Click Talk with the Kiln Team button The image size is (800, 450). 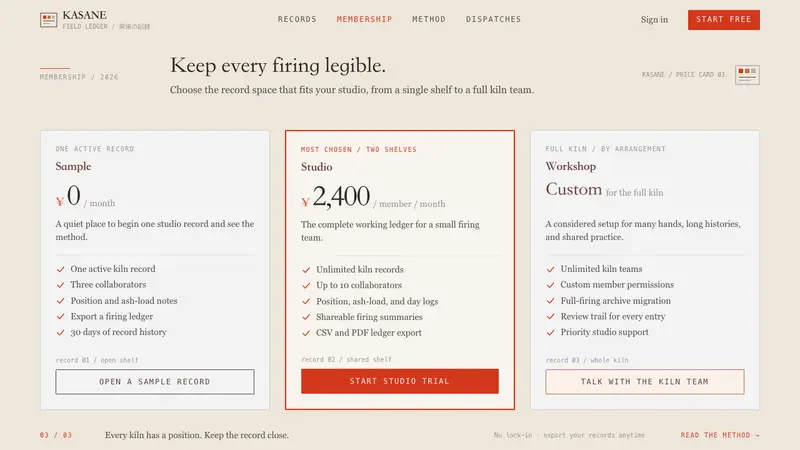point(644,382)
